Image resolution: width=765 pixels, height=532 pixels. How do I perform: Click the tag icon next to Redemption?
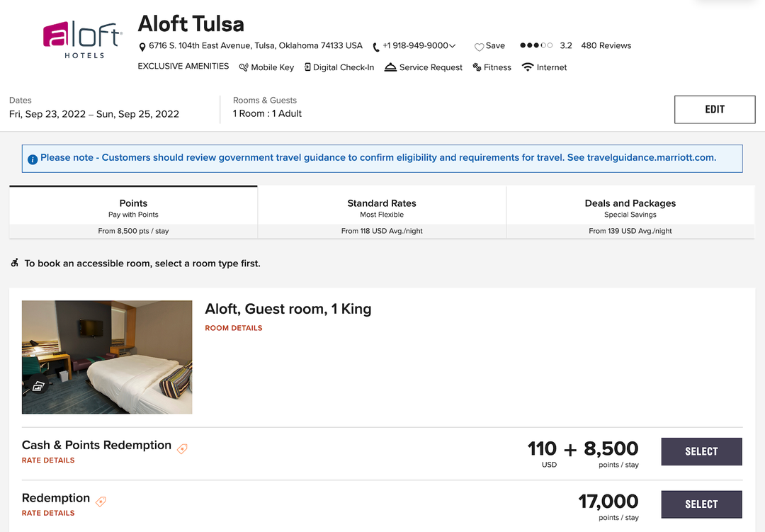[x=100, y=502]
